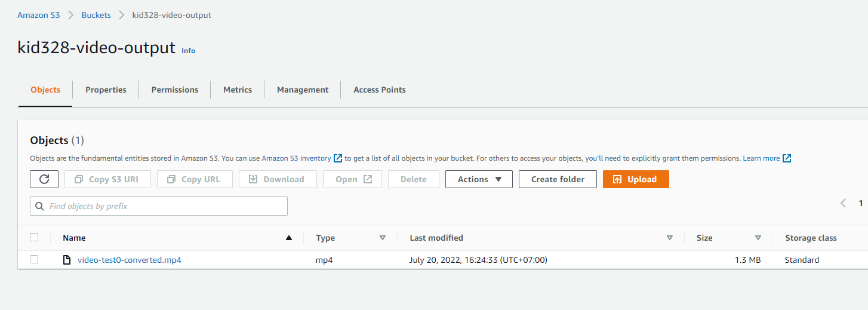
Task: Click the Copy URL button
Action: click(195, 179)
